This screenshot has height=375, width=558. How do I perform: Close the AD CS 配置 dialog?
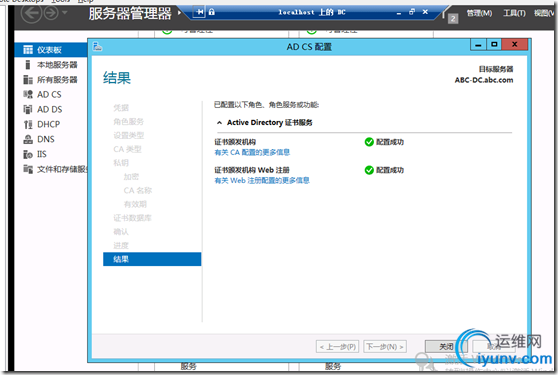515,45
